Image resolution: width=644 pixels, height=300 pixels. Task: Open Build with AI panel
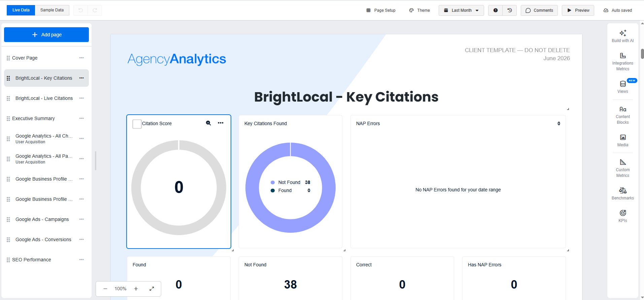[622, 36]
